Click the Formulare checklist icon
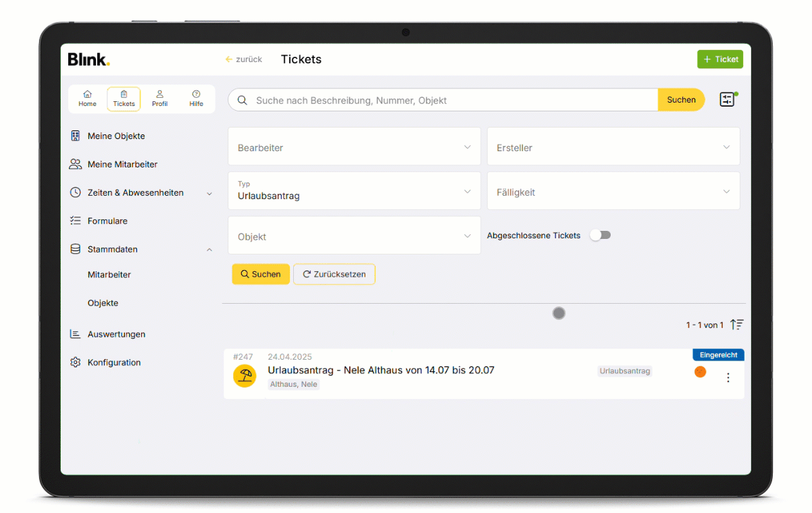812x513 pixels. tap(76, 221)
